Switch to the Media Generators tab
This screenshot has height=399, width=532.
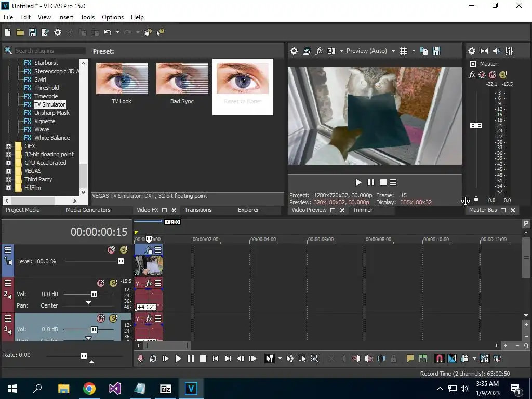pos(88,210)
